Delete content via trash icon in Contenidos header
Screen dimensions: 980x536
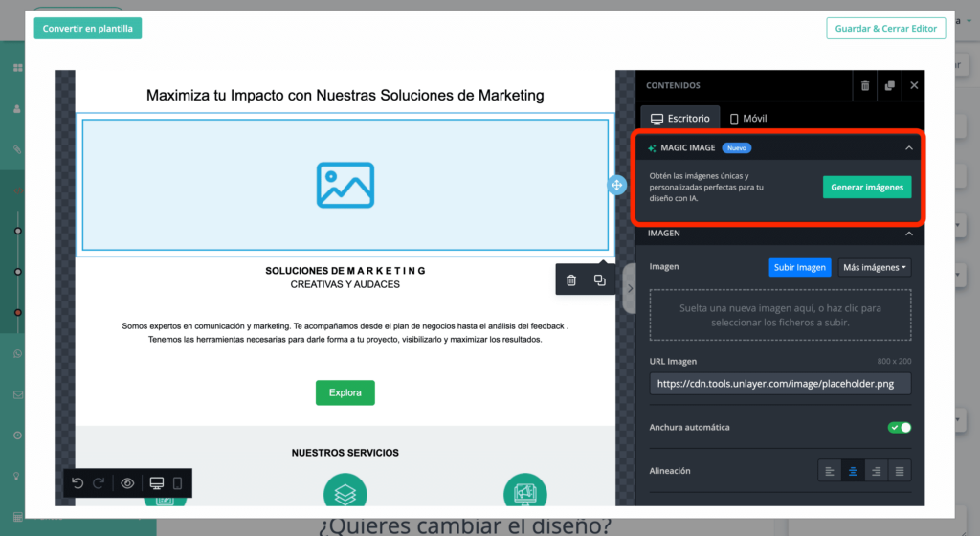[865, 85]
